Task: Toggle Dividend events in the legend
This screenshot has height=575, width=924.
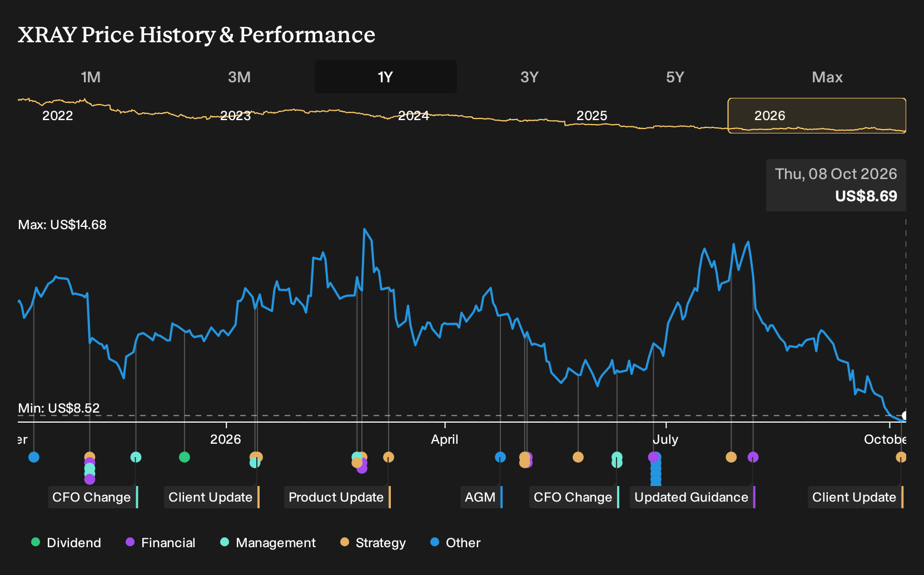Action: (x=66, y=542)
